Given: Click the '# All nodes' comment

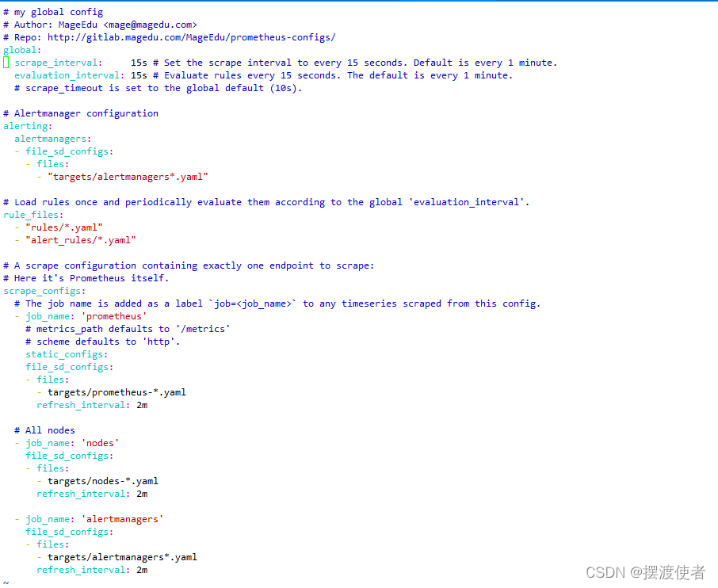Looking at the screenshot, I should [44, 430].
